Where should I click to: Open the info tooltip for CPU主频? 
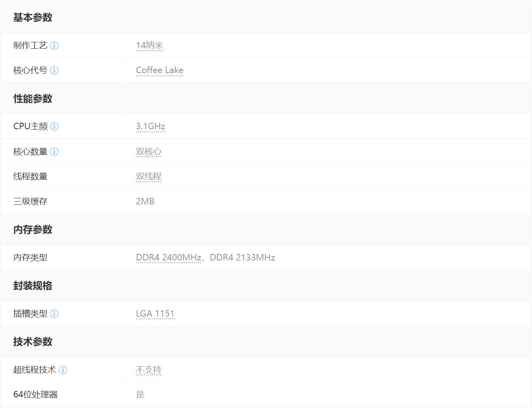click(54, 126)
